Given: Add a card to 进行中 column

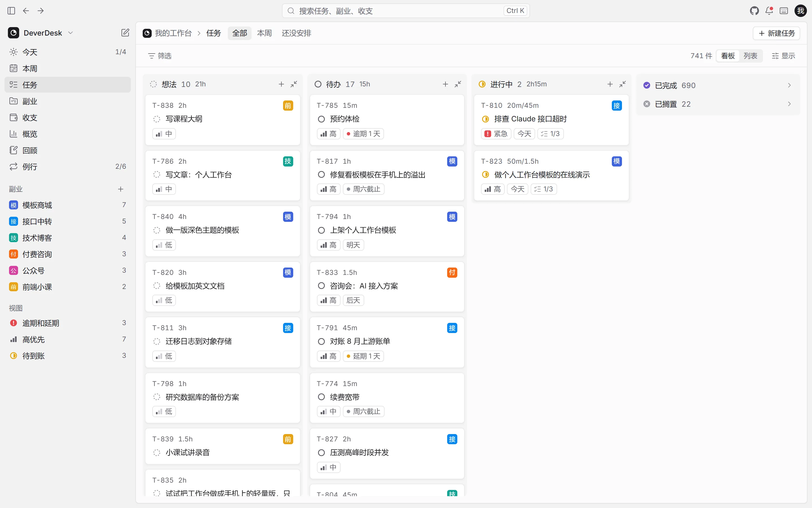Looking at the screenshot, I should [x=610, y=84].
